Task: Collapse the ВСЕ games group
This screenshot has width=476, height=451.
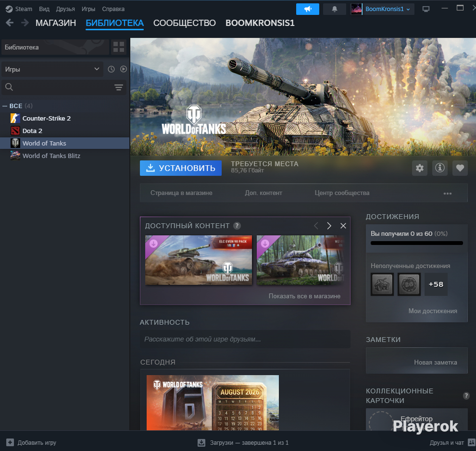Action: pos(5,106)
